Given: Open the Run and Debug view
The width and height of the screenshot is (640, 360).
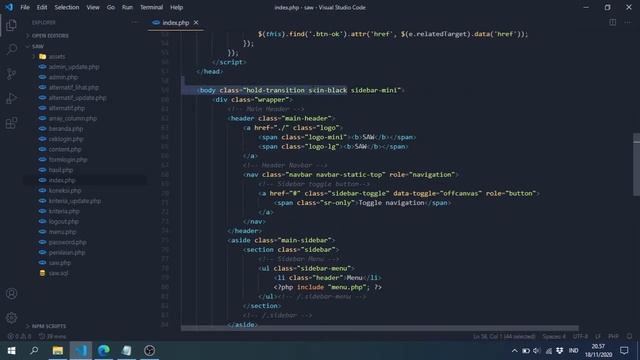Looking at the screenshot, I should (x=11, y=98).
